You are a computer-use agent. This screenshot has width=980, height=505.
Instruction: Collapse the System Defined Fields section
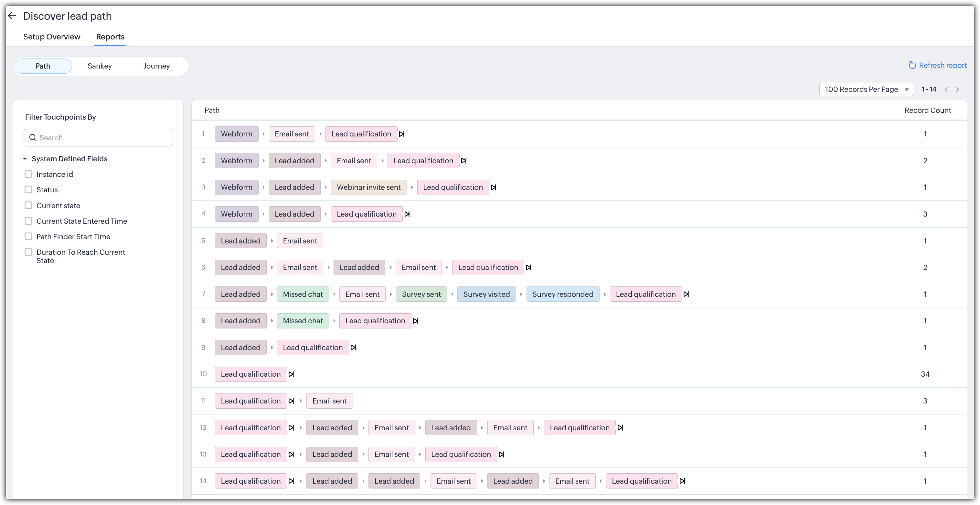tap(25, 159)
